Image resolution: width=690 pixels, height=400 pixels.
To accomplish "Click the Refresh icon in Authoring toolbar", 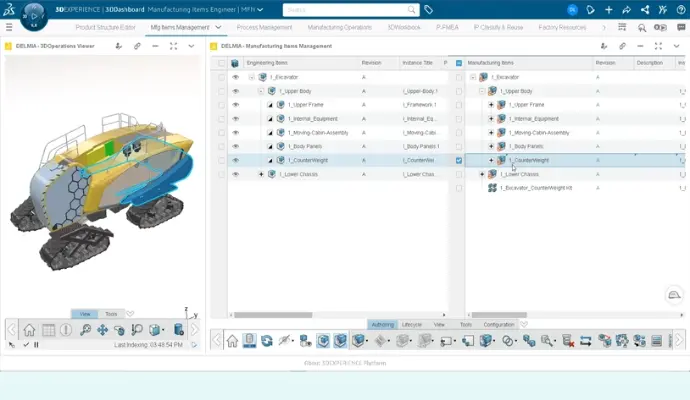I will 267,341.
